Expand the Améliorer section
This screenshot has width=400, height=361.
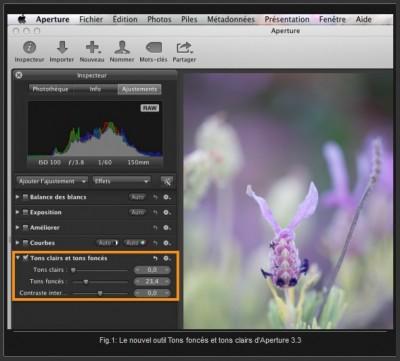[18, 228]
